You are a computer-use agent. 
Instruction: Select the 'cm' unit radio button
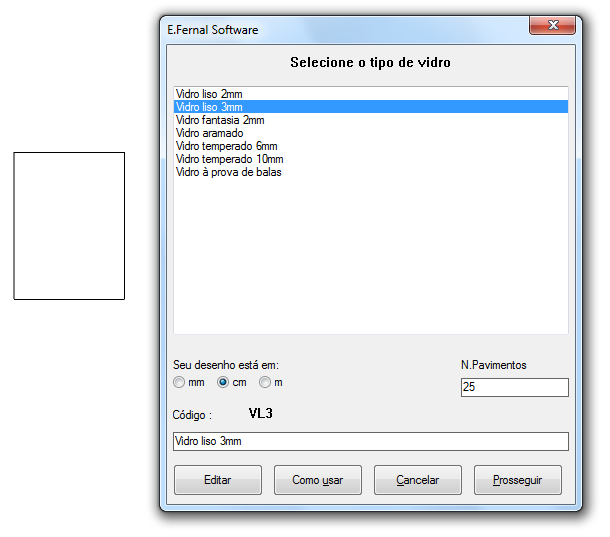[x=223, y=382]
